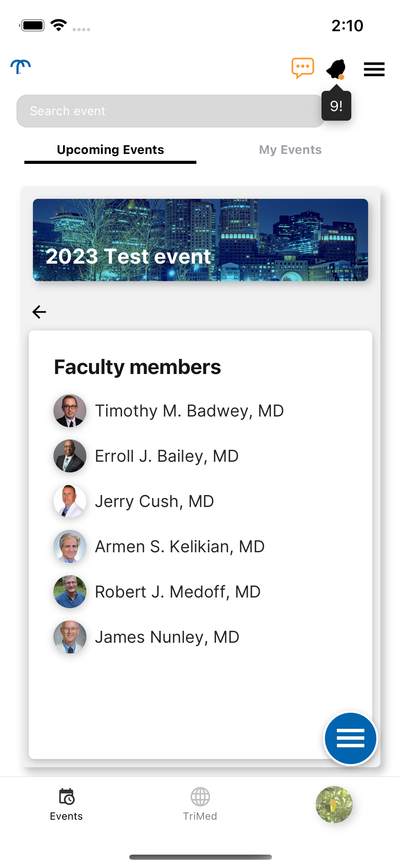Tap Armen S. Kelikian's photo
Image resolution: width=401 pixels, height=868 pixels.
coord(70,546)
